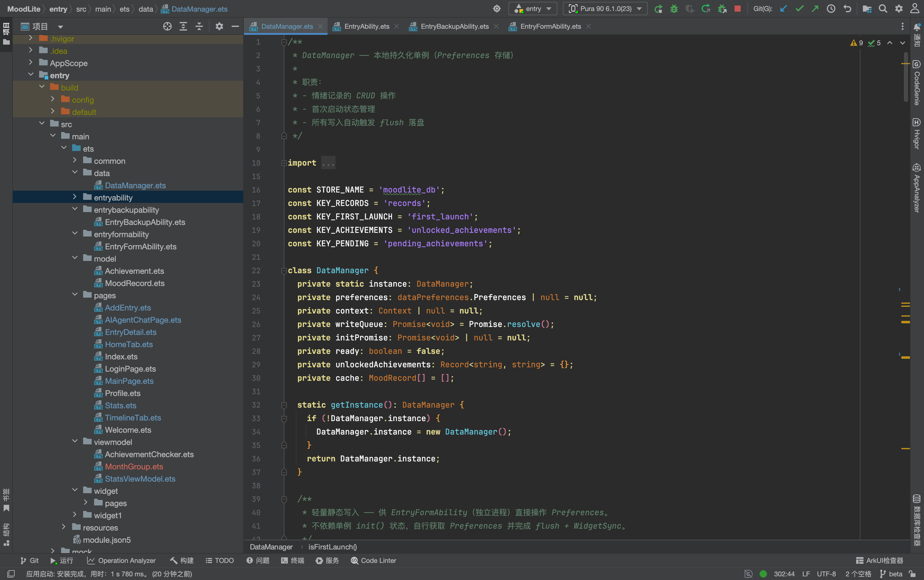This screenshot has width=924, height=580.
Task: Open Search Everywhere magnifier icon
Action: pyautogui.click(x=883, y=9)
